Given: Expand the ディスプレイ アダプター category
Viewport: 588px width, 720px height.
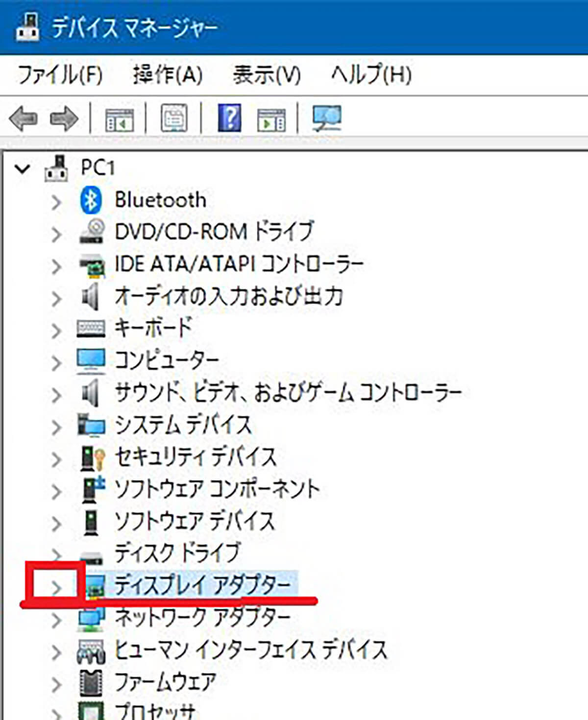Looking at the screenshot, I should tap(57, 588).
